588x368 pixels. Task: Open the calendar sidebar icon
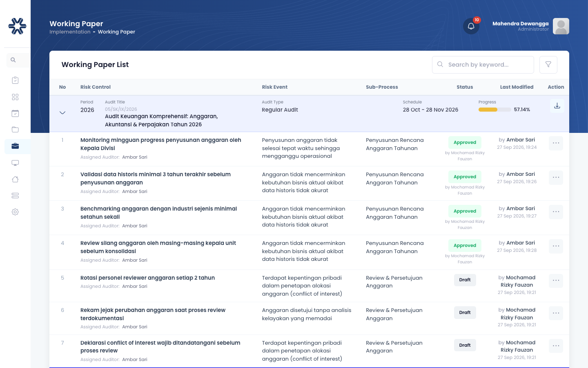[x=15, y=113]
